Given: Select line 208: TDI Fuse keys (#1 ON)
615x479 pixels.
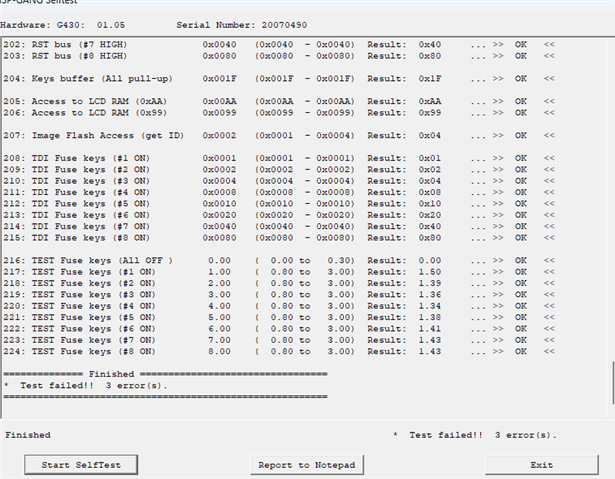Looking at the screenshot, I should point(279,158).
